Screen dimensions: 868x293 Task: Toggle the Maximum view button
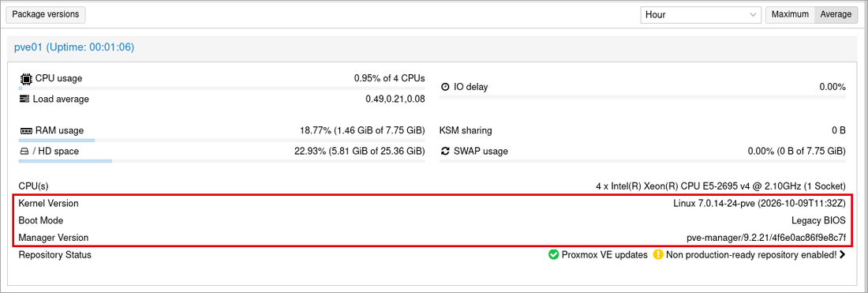(x=790, y=15)
